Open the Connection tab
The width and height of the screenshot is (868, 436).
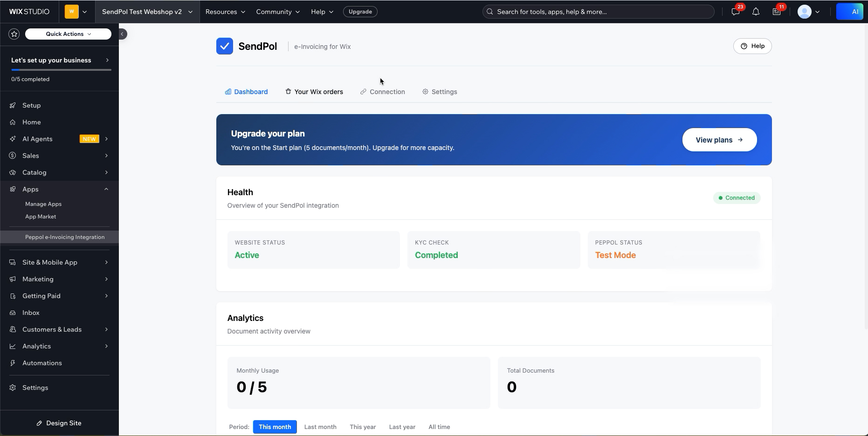[x=383, y=92]
